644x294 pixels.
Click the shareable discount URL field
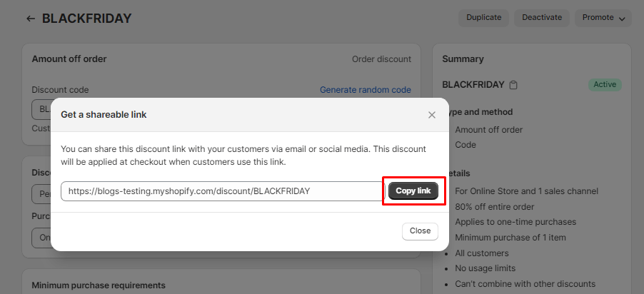click(223, 191)
